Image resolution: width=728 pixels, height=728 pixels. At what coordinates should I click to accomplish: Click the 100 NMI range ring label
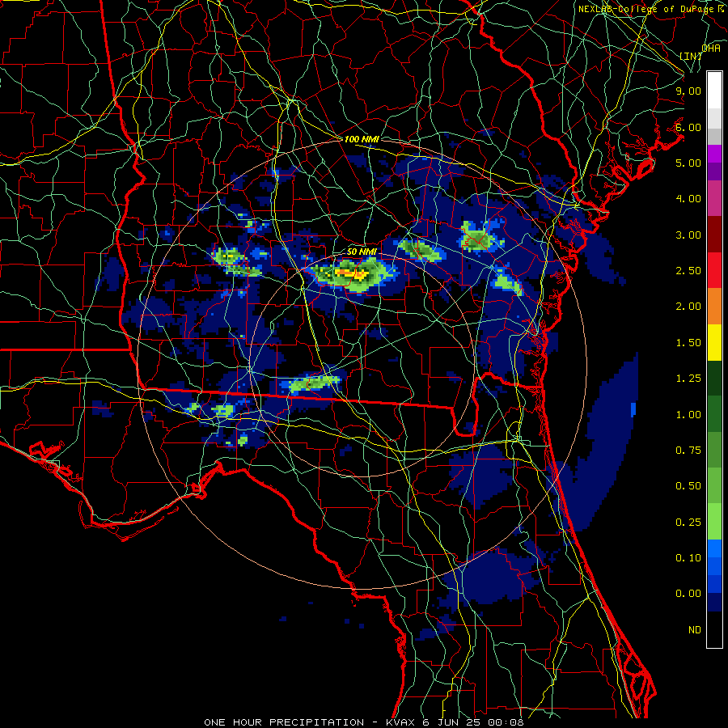(x=362, y=139)
